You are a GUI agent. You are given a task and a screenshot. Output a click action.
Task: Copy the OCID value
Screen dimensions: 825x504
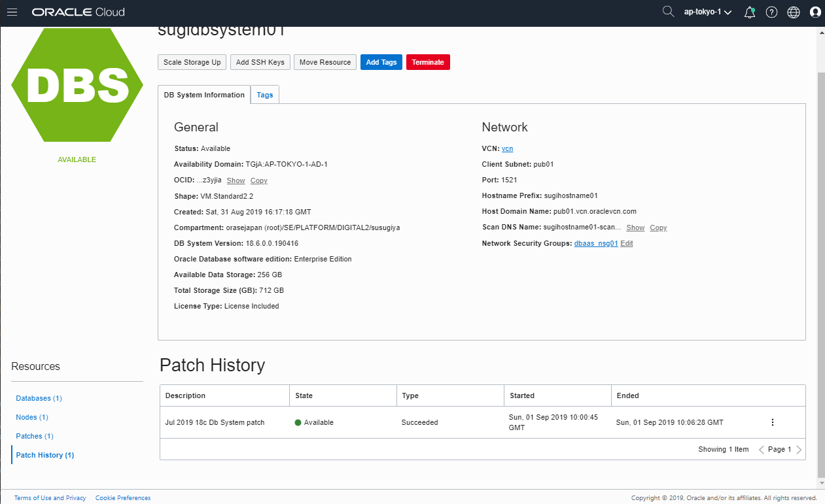(259, 180)
